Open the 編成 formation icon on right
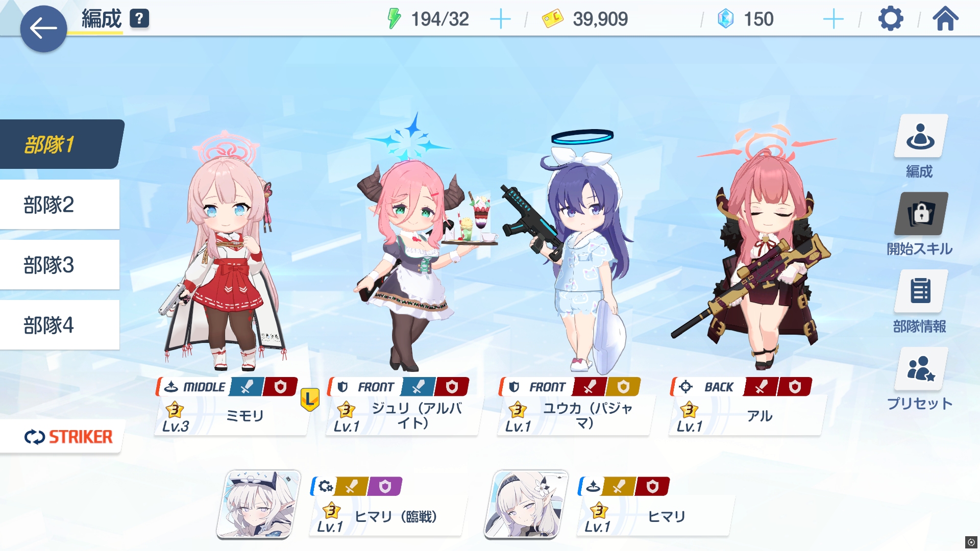 921,136
